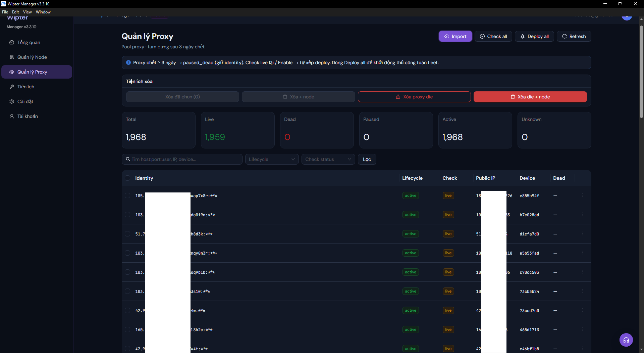Open the Window menu
The width and height of the screenshot is (644, 353).
pyautogui.click(x=43, y=12)
